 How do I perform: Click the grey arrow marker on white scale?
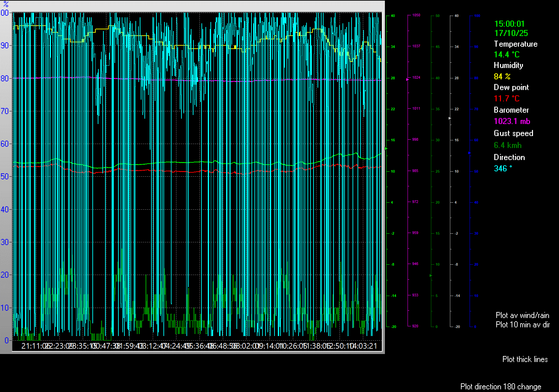(x=450, y=118)
